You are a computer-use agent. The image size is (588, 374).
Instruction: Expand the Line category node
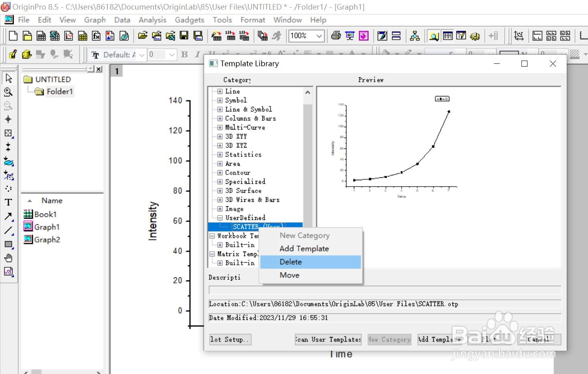[x=220, y=91]
